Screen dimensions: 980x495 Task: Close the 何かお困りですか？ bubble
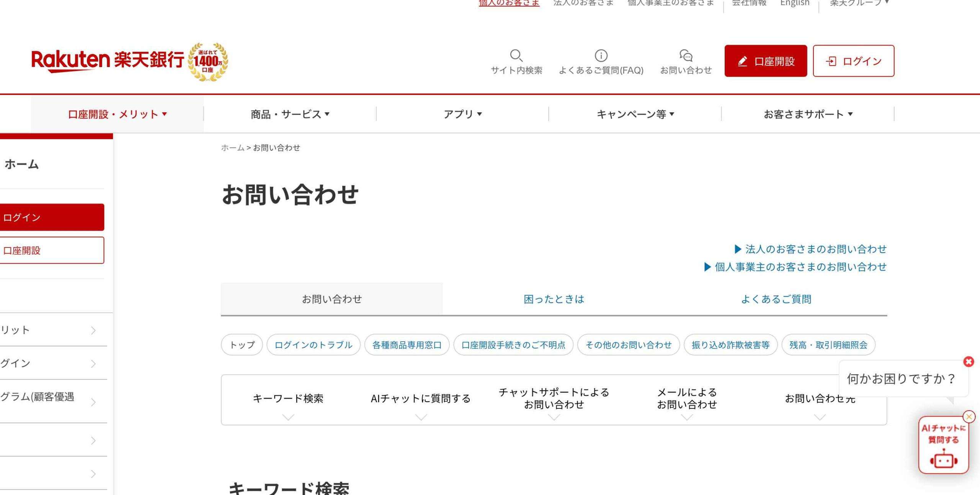(969, 362)
